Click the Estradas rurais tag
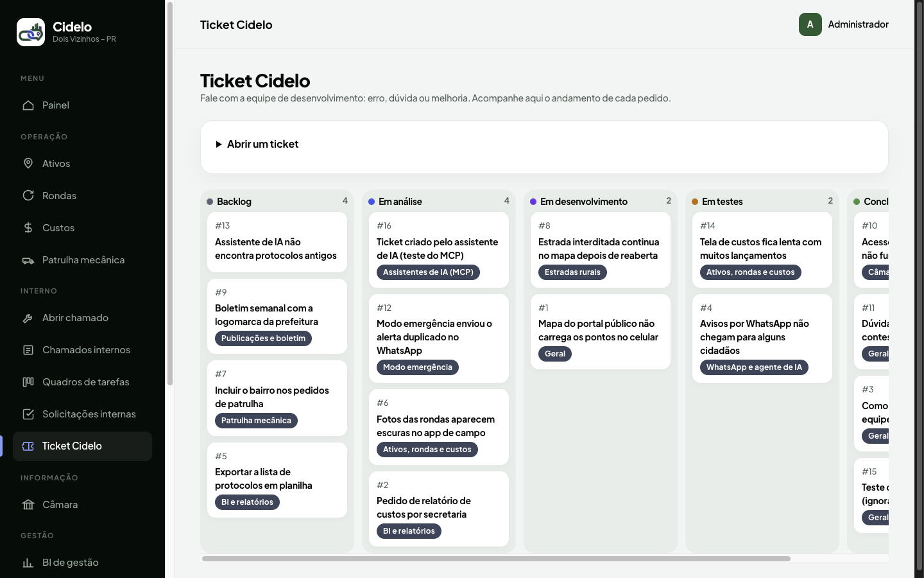This screenshot has width=924, height=578. (x=572, y=272)
